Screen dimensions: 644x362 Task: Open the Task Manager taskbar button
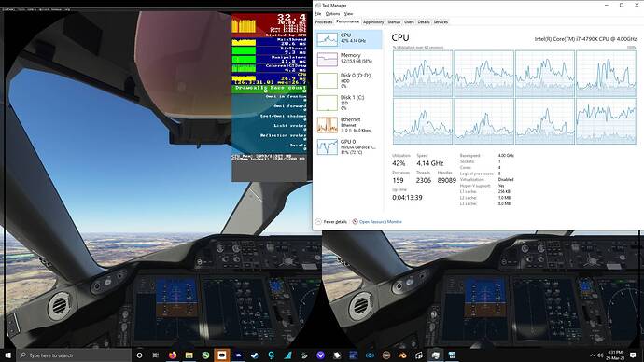click(435, 355)
